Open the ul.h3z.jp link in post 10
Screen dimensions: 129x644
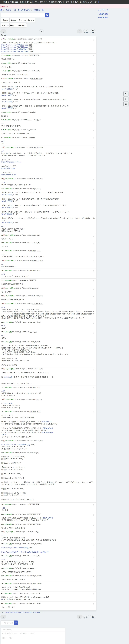(8, 168)
